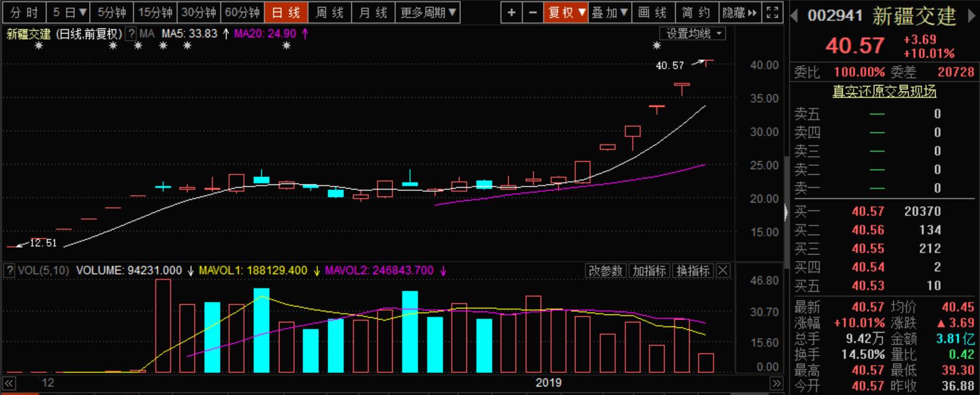
Task: Enter fullscreen with the expand icon
Action: (x=772, y=12)
